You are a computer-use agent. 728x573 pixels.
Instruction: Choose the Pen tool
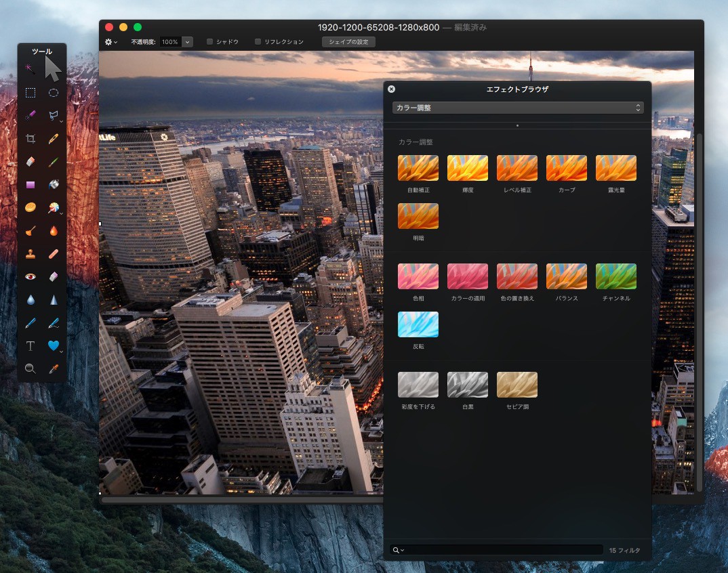[31, 323]
